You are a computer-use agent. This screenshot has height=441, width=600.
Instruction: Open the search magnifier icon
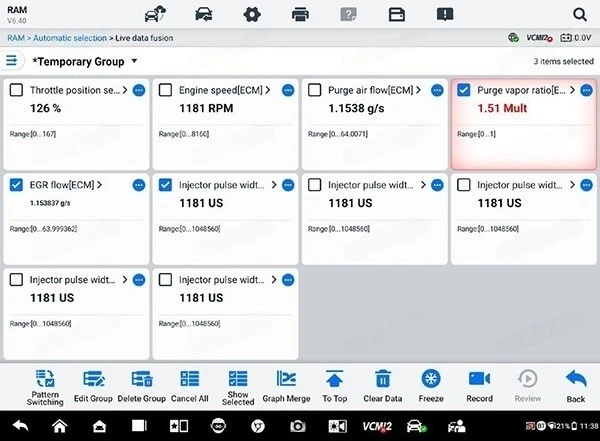point(580,14)
